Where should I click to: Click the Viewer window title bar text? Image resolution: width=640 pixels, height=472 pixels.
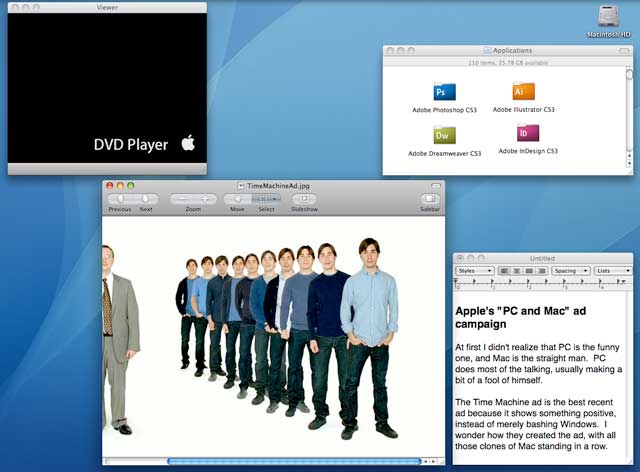107,7
